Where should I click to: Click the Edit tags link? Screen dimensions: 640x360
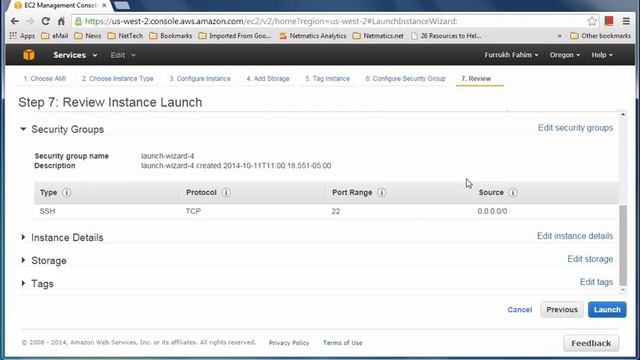(x=596, y=282)
